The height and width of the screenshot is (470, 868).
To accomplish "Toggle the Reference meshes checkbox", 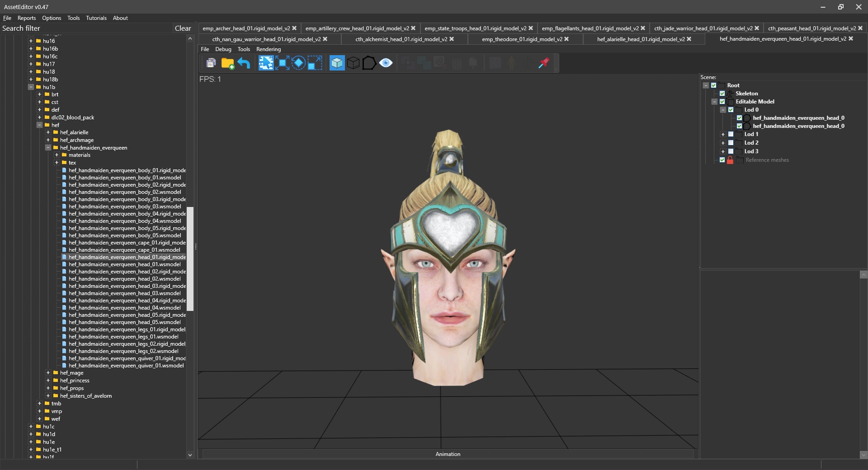I will (722, 160).
